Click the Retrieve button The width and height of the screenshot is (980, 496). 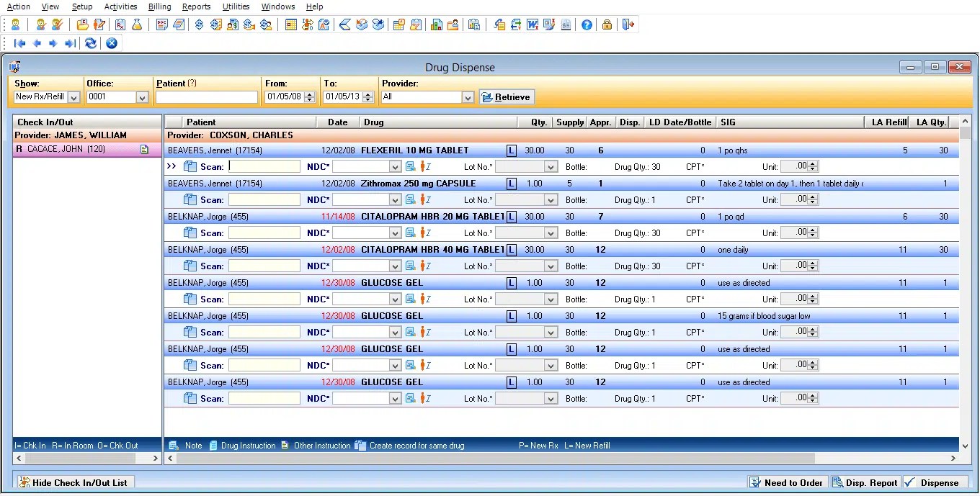[x=507, y=97]
